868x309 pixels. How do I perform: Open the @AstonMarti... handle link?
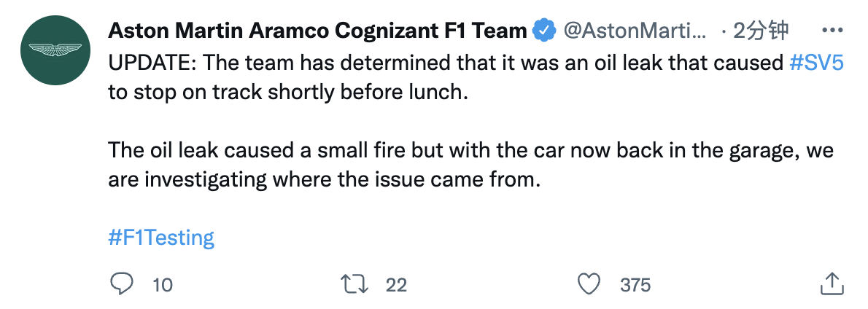pyautogui.click(x=635, y=31)
